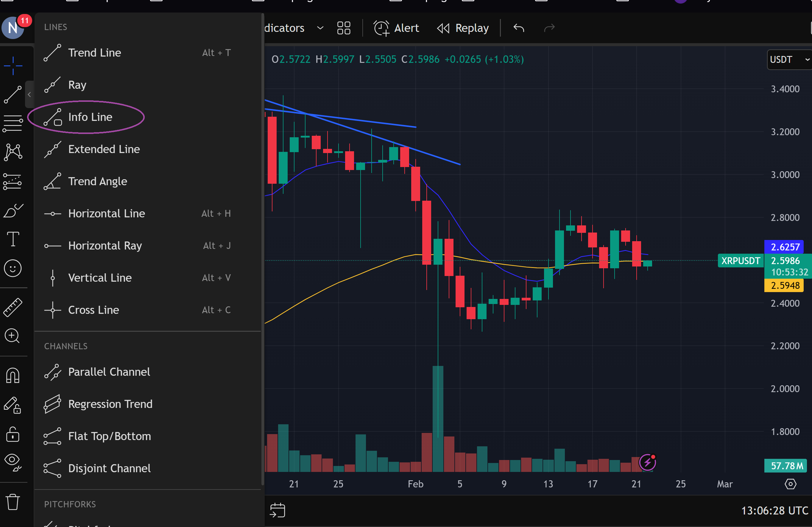812x527 pixels.
Task: Select the brush drawing tool
Action: pos(13,211)
